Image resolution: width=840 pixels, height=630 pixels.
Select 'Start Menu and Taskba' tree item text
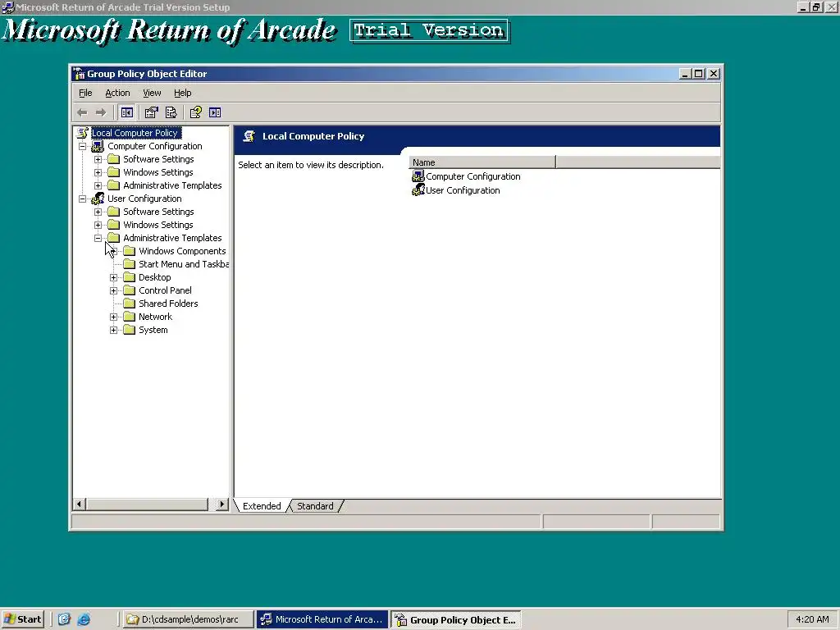tap(184, 264)
